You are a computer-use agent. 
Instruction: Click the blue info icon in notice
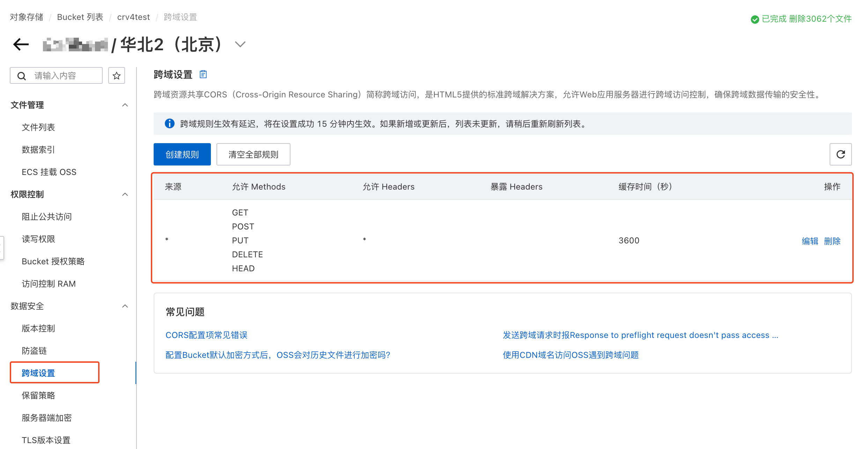[170, 124]
